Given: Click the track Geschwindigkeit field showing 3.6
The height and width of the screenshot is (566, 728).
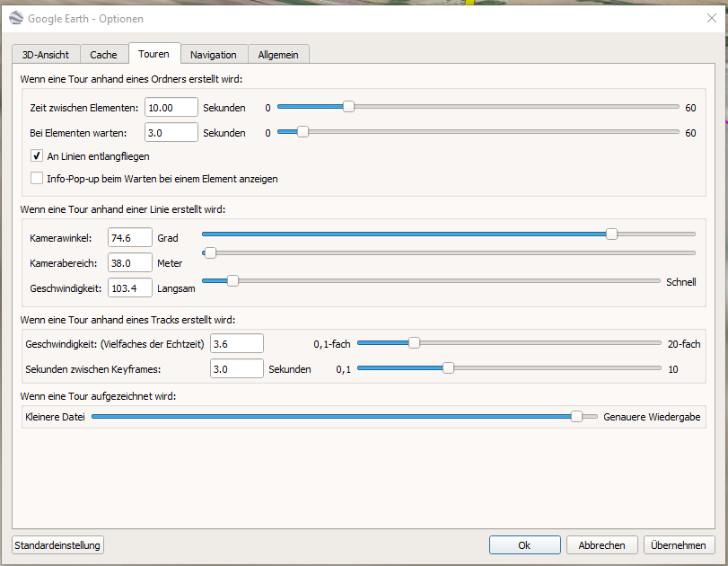Looking at the screenshot, I should coord(237,343).
